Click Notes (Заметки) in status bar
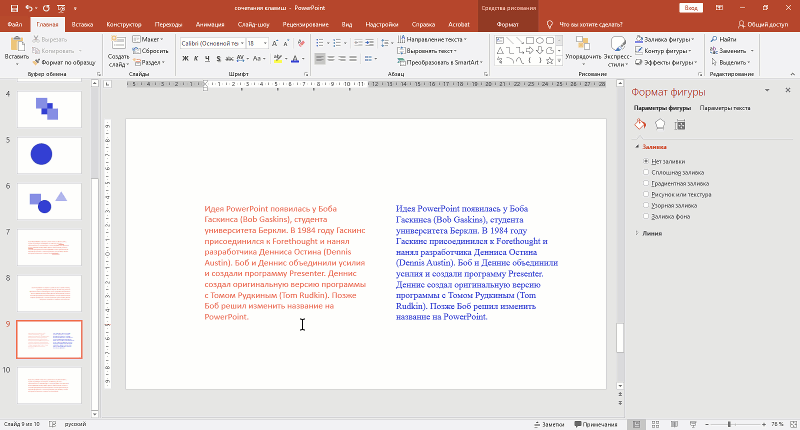Screen dimensions: 800x430 tap(549, 424)
